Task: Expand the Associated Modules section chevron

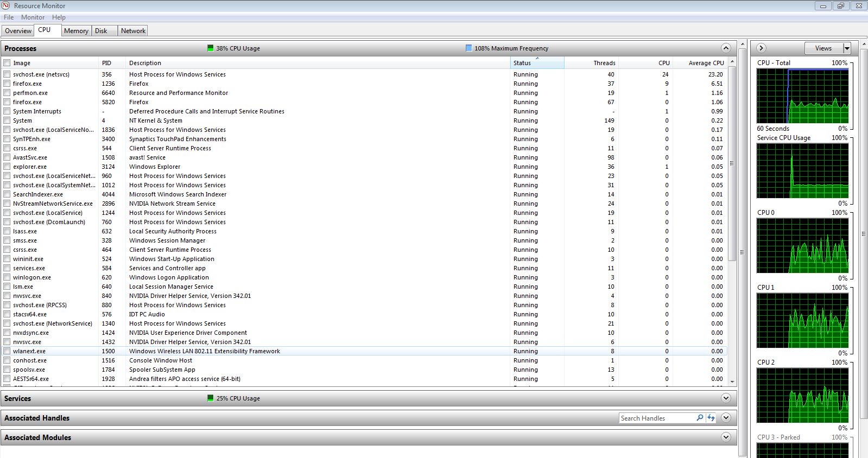Action: (726, 437)
